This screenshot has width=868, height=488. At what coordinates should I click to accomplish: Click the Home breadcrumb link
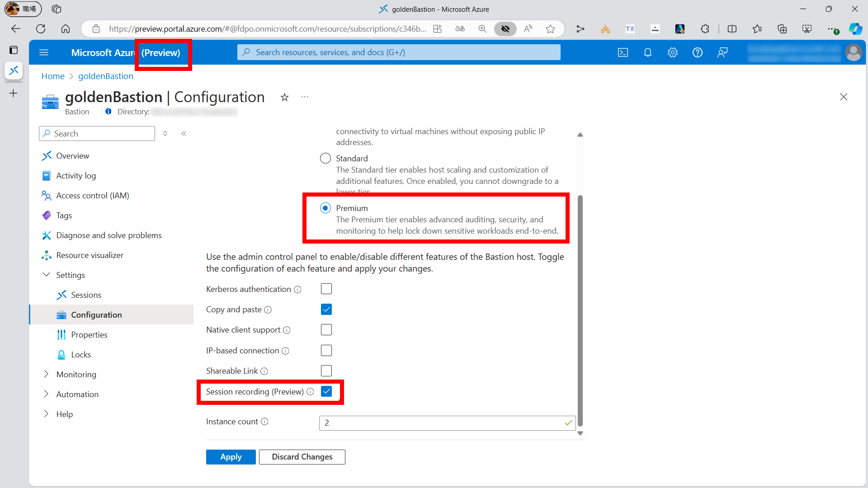(x=53, y=76)
